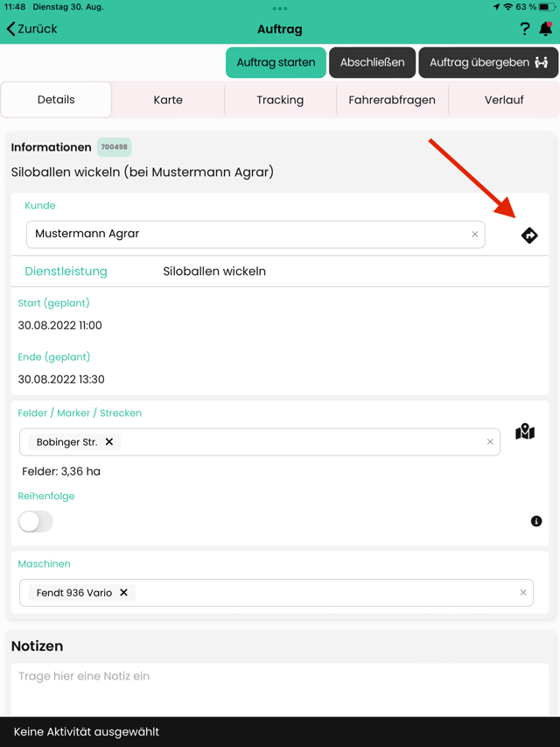Image resolution: width=560 pixels, height=747 pixels.
Task: Switch to the Karte tab
Action: click(x=168, y=100)
